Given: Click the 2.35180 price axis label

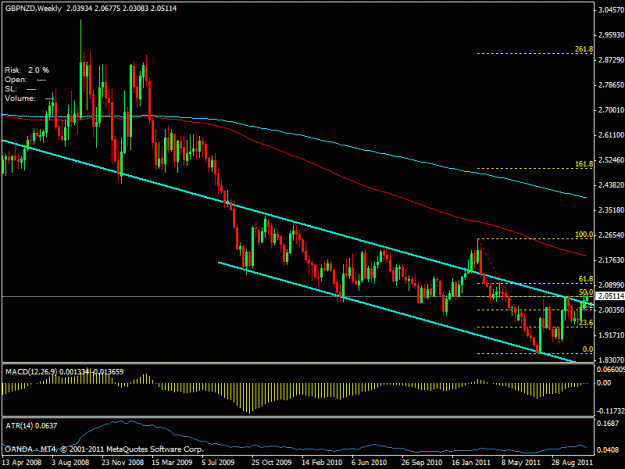Looking at the screenshot, I should click(x=611, y=210).
